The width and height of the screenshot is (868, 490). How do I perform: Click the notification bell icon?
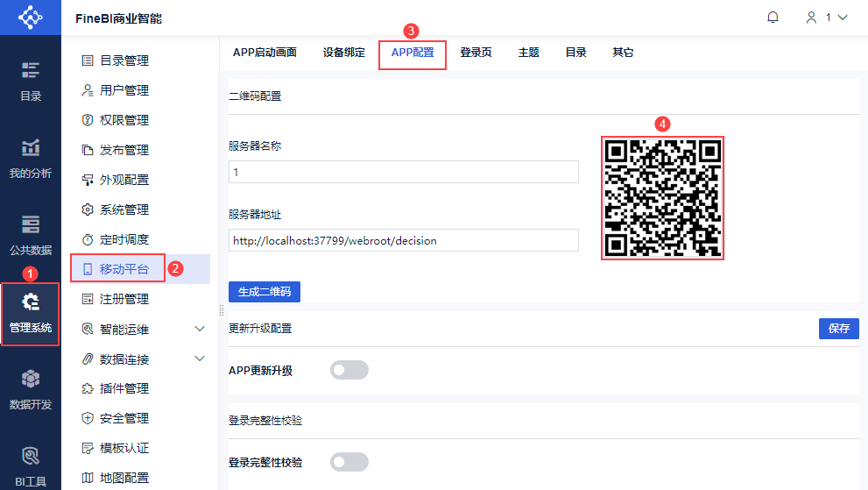pos(773,18)
